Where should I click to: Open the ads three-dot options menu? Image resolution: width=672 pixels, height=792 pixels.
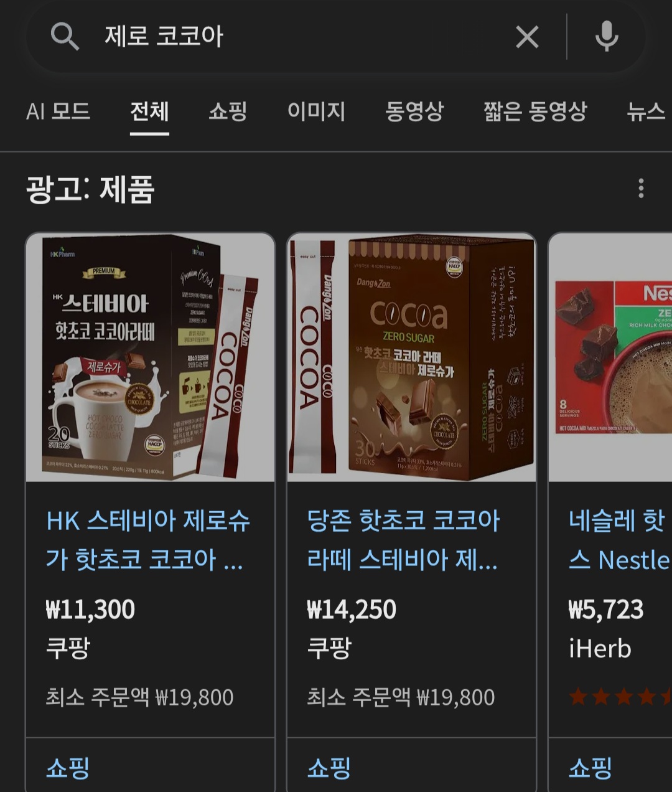(x=641, y=188)
